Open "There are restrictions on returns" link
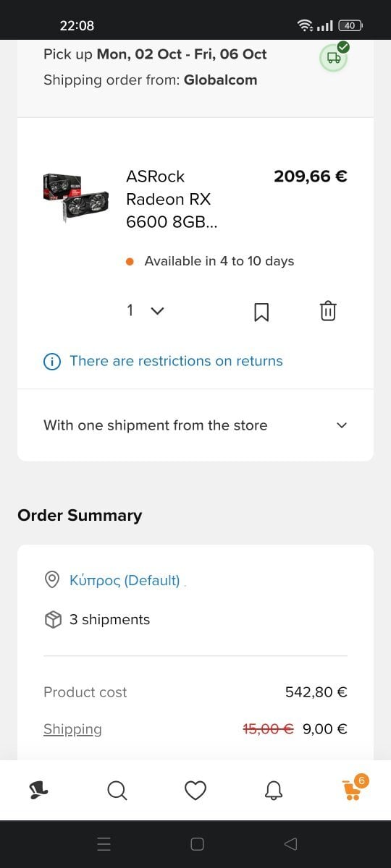 176,361
